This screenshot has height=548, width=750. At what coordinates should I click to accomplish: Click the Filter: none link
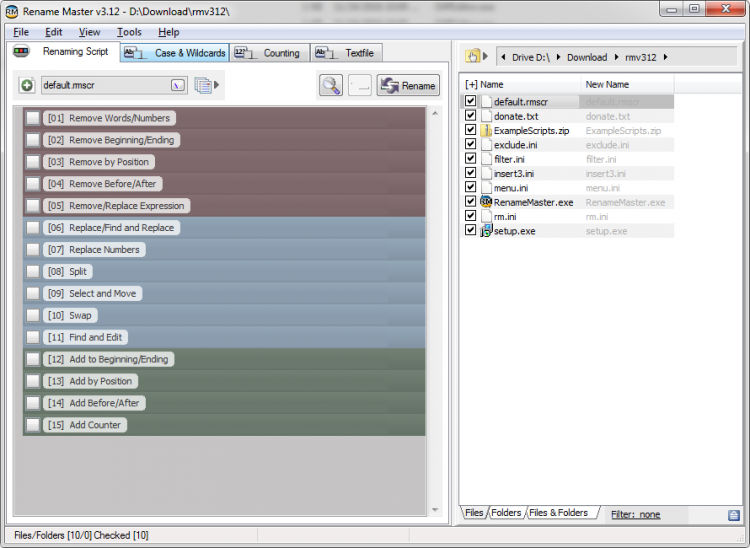click(635, 515)
